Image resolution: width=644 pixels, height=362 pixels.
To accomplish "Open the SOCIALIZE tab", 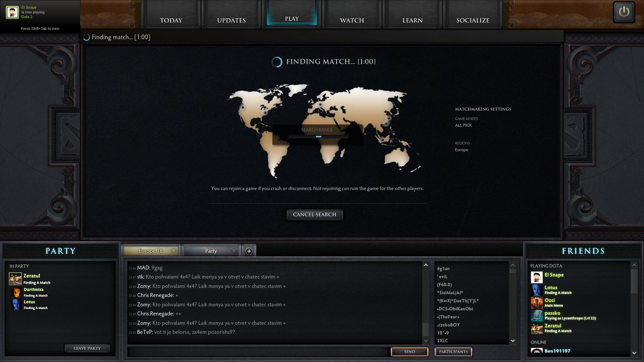I will click(473, 20).
